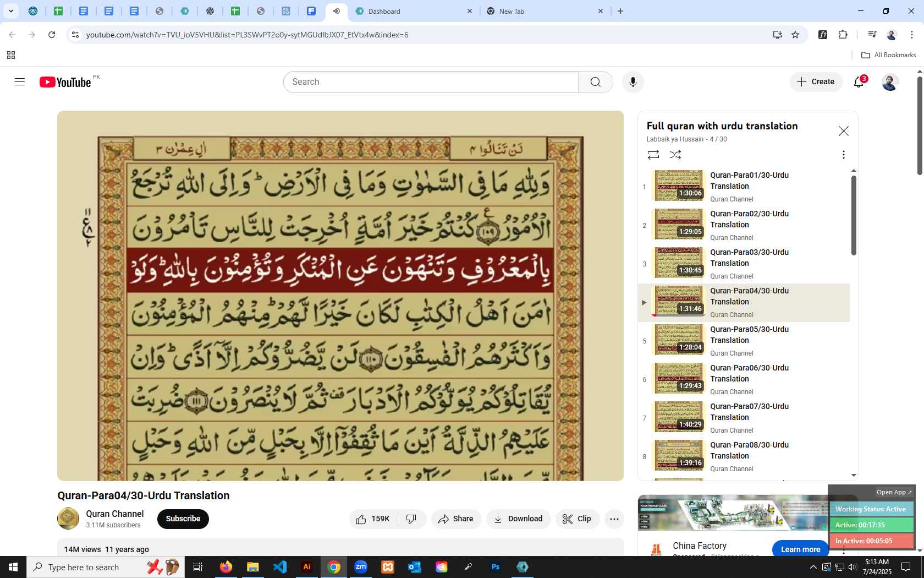Like the video with 159K likes
This screenshot has width=924, height=578.
click(373, 519)
